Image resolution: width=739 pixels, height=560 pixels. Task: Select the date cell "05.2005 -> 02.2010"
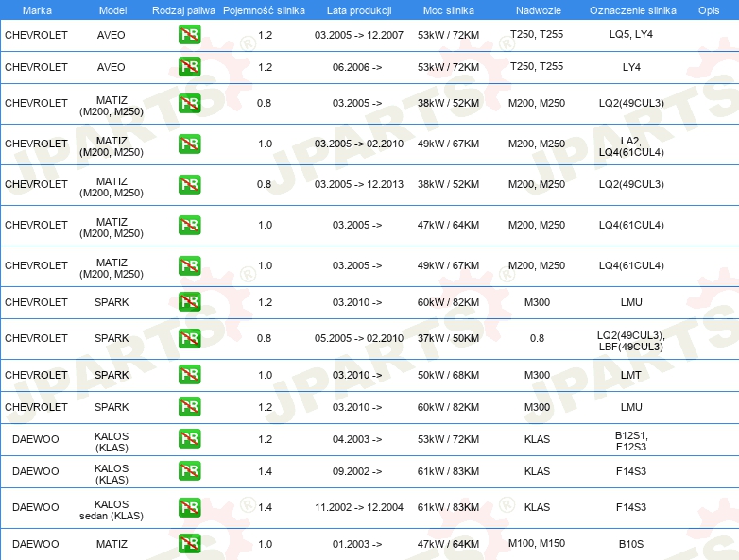coord(359,338)
